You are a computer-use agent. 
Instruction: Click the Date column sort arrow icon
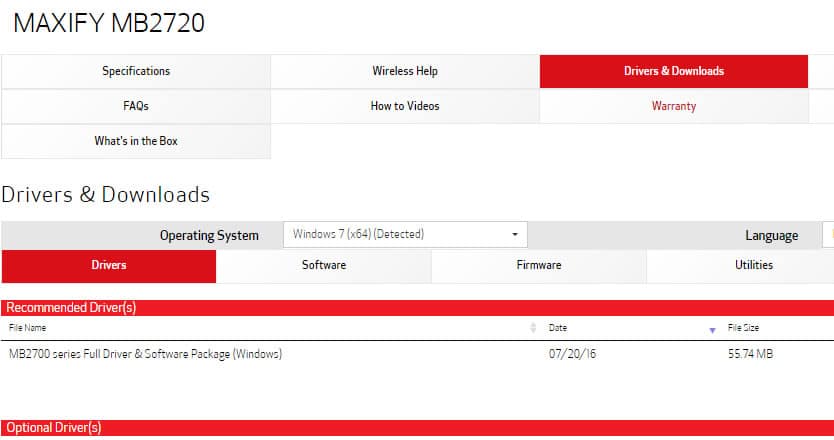tap(712, 329)
